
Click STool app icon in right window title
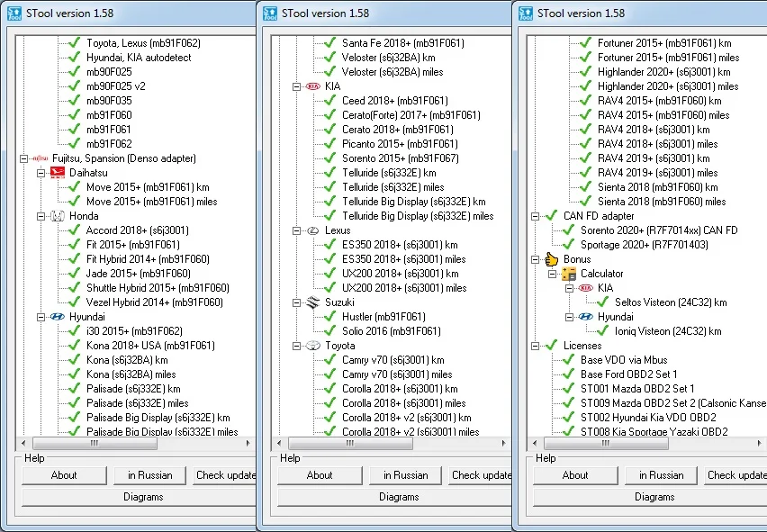click(x=526, y=14)
